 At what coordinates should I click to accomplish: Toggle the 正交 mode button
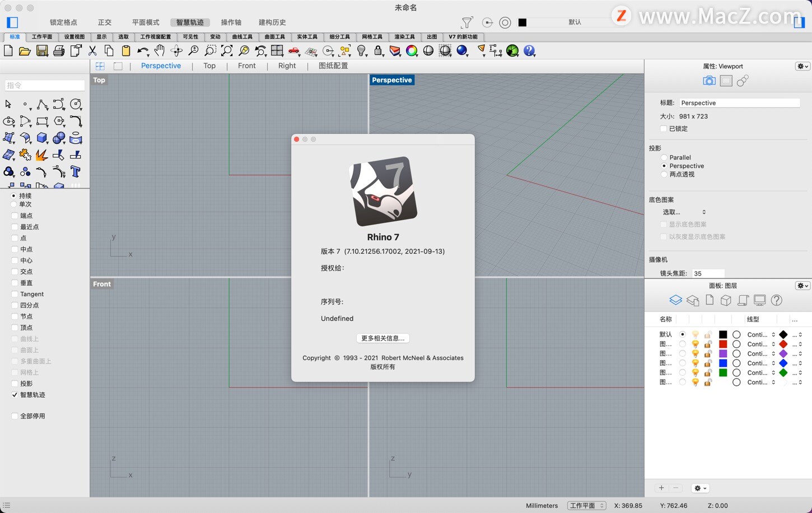point(105,22)
